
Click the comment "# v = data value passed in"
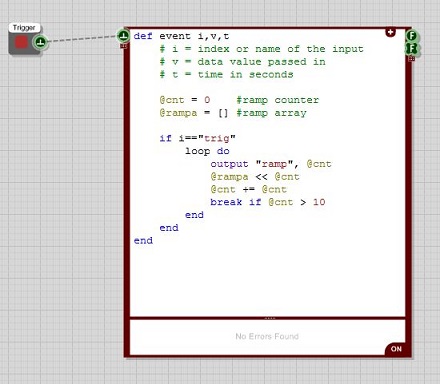point(242,62)
